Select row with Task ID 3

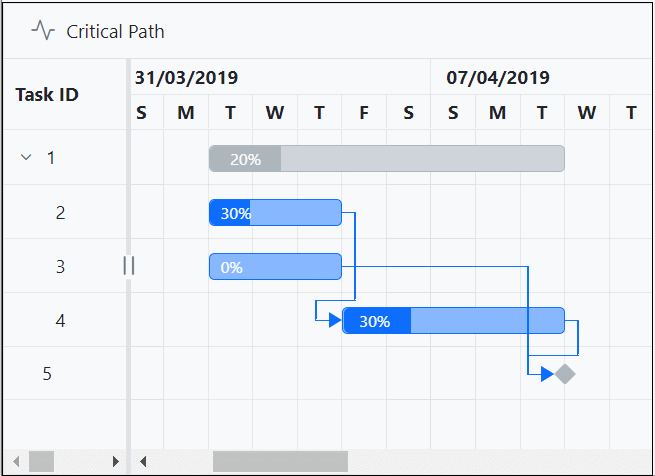tap(60, 267)
